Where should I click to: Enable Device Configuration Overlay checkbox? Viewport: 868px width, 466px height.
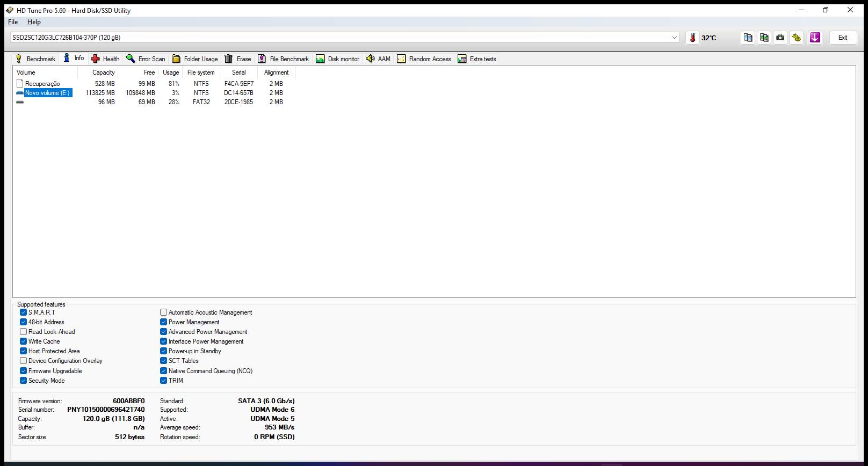coord(23,361)
